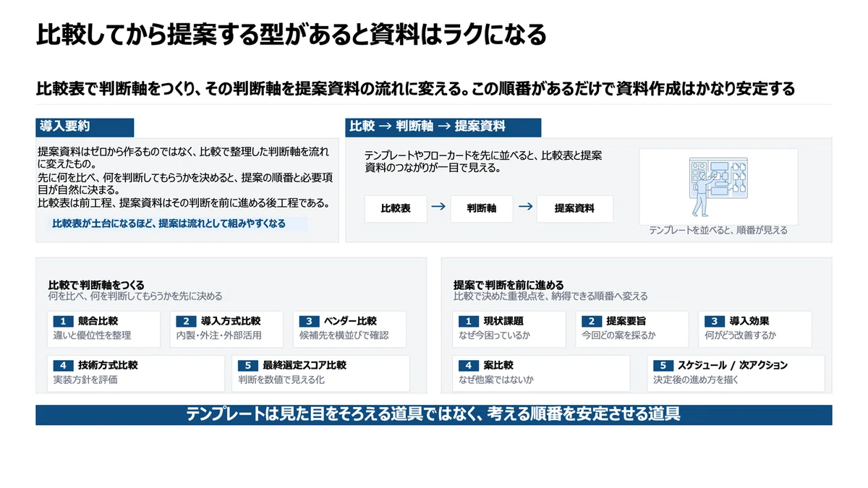Select the 提案要旨 card
The width and height of the screenshot is (868, 488).
632,328
